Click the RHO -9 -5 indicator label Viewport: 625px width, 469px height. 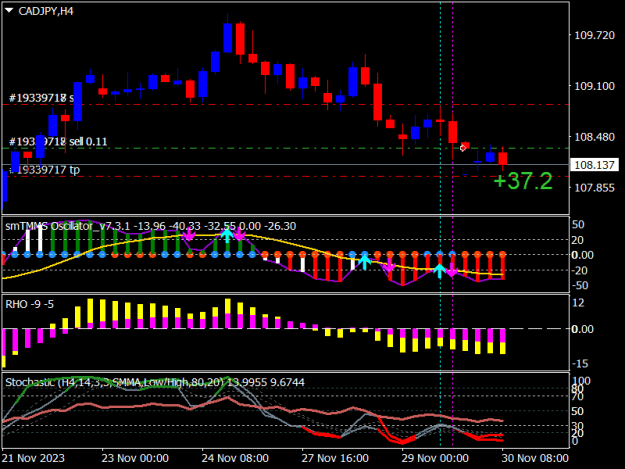[x=29, y=305]
